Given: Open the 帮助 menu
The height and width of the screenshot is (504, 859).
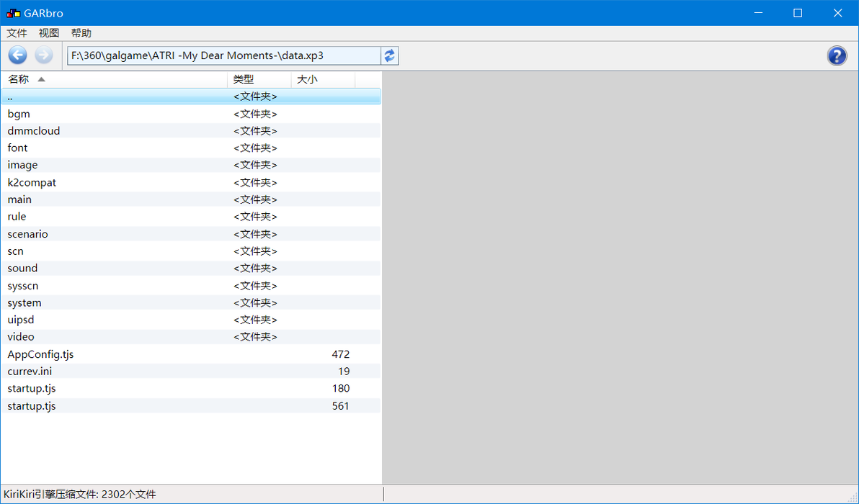Looking at the screenshot, I should (81, 33).
